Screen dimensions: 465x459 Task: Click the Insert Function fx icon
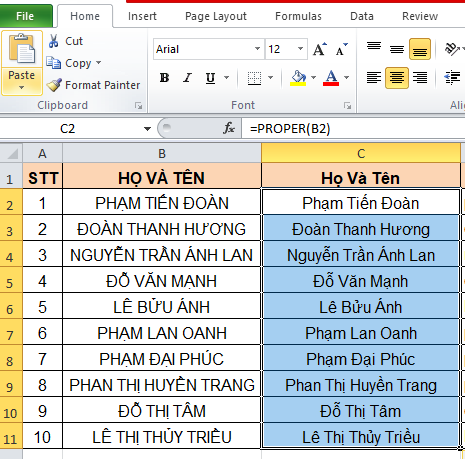click(x=229, y=128)
